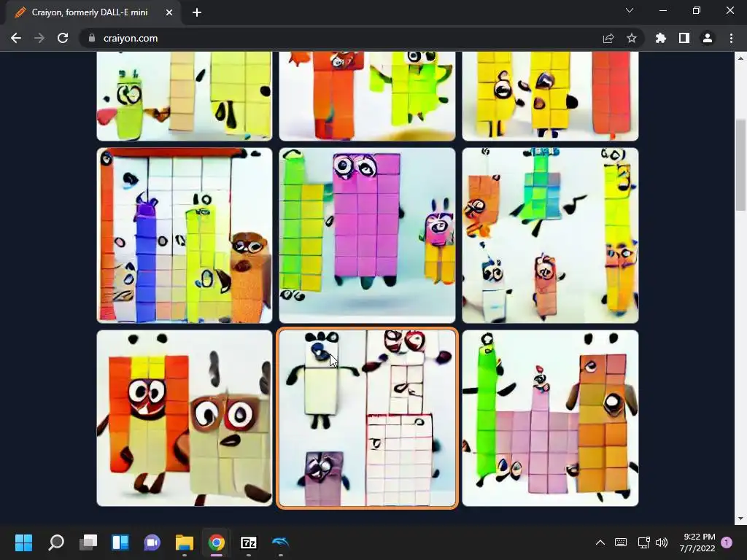Open the image of small dancing block characters
747x560 pixels.
pyautogui.click(x=550, y=236)
